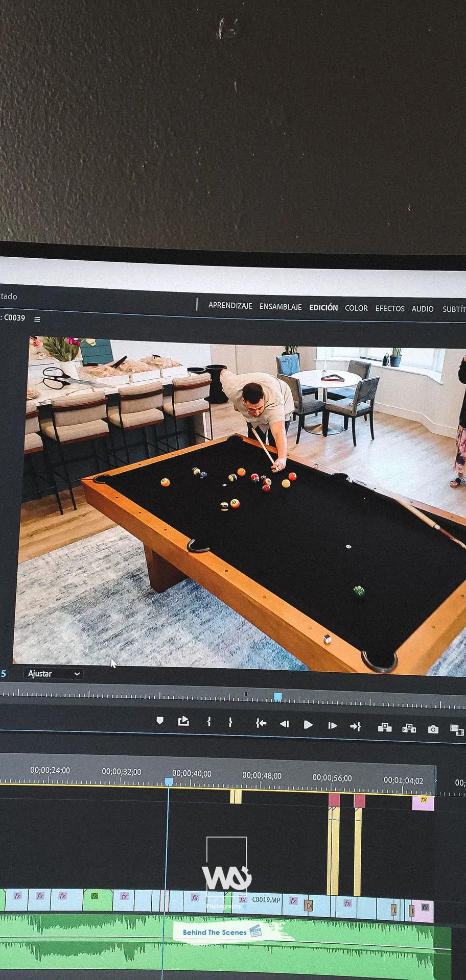
Task: Click the 00;01;04;02 timeline ruler mark
Action: click(x=404, y=780)
